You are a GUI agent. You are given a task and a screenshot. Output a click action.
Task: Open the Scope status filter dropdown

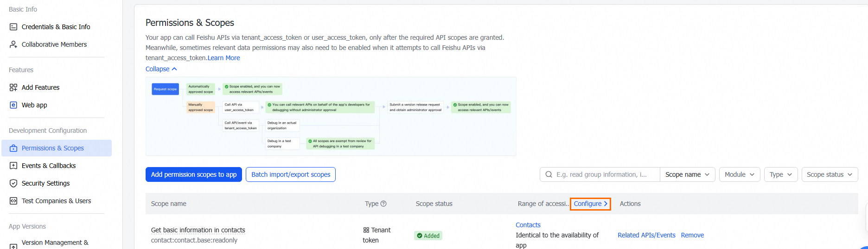829,174
